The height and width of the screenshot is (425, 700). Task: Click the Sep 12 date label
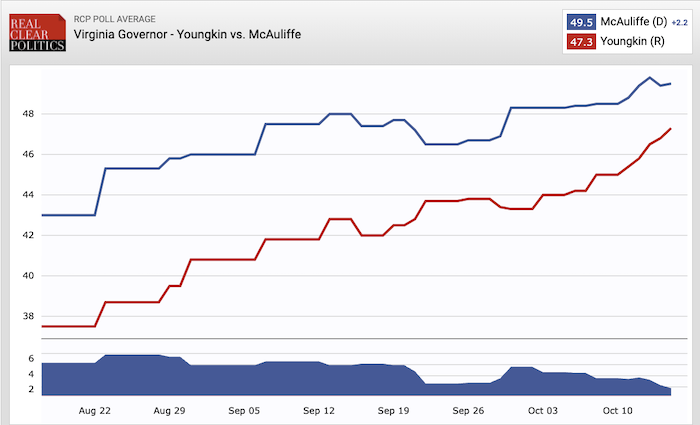click(320, 410)
